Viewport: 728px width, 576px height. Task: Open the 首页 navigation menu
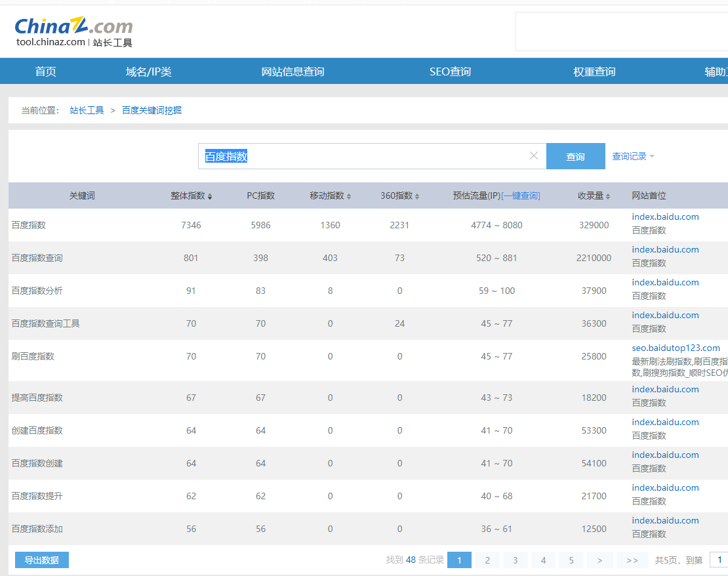click(45, 72)
